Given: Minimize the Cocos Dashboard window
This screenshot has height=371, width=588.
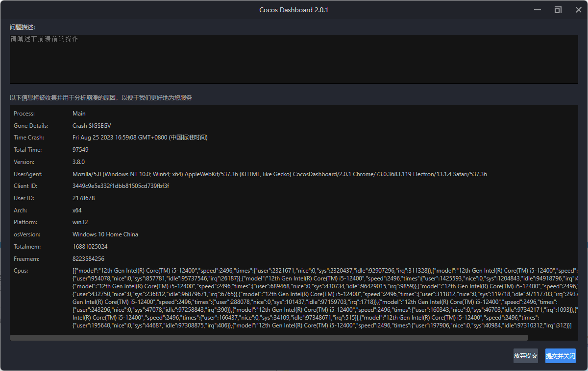Looking at the screenshot, I should click(x=538, y=10).
